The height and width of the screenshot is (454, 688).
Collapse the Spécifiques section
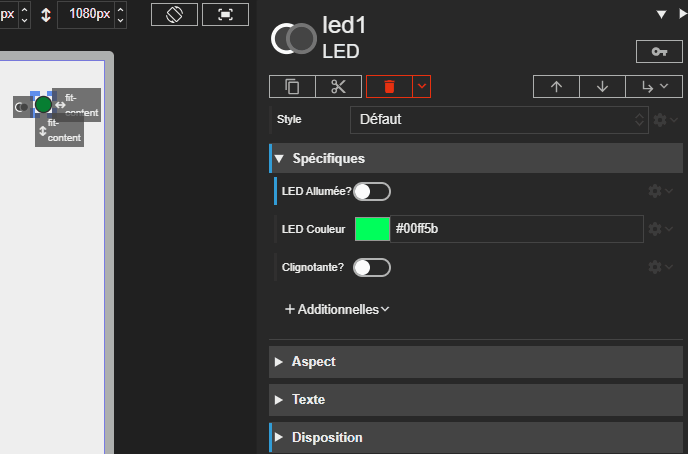pyautogui.click(x=280, y=158)
